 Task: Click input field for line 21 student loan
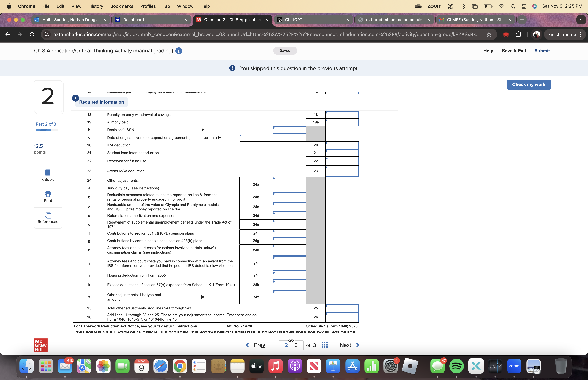341,153
